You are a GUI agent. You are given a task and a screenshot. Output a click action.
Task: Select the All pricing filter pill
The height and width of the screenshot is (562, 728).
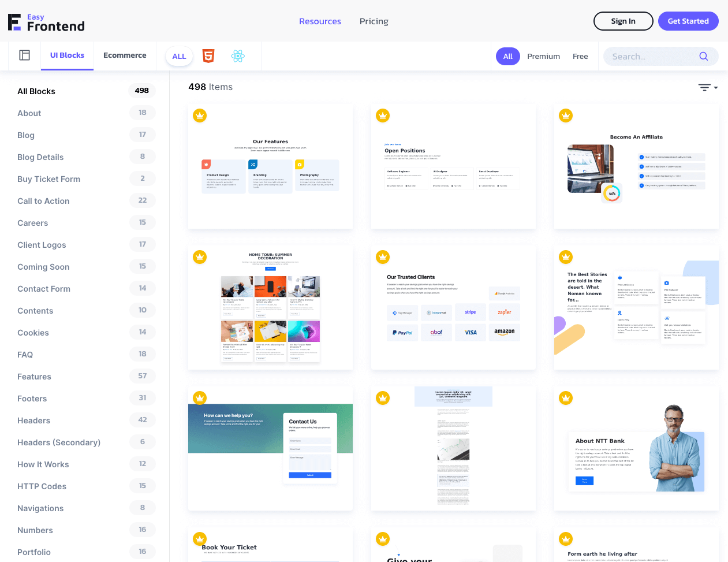point(507,56)
